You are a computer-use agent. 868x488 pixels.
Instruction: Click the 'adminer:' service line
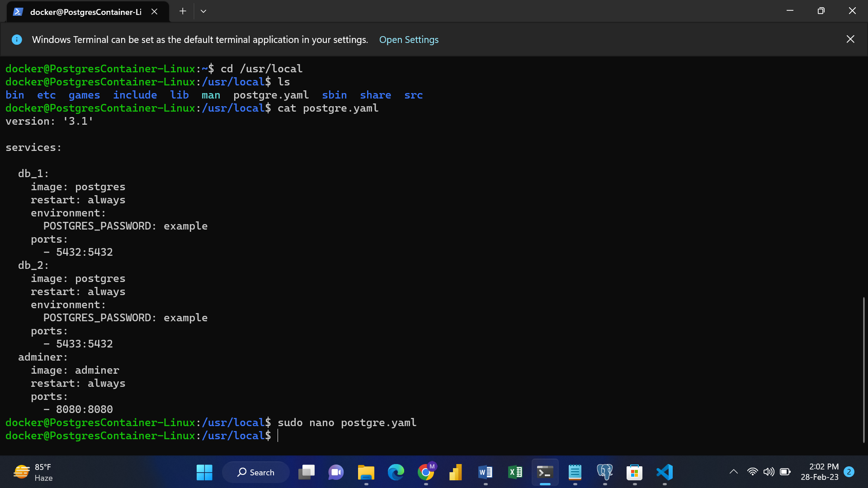[43, 357]
